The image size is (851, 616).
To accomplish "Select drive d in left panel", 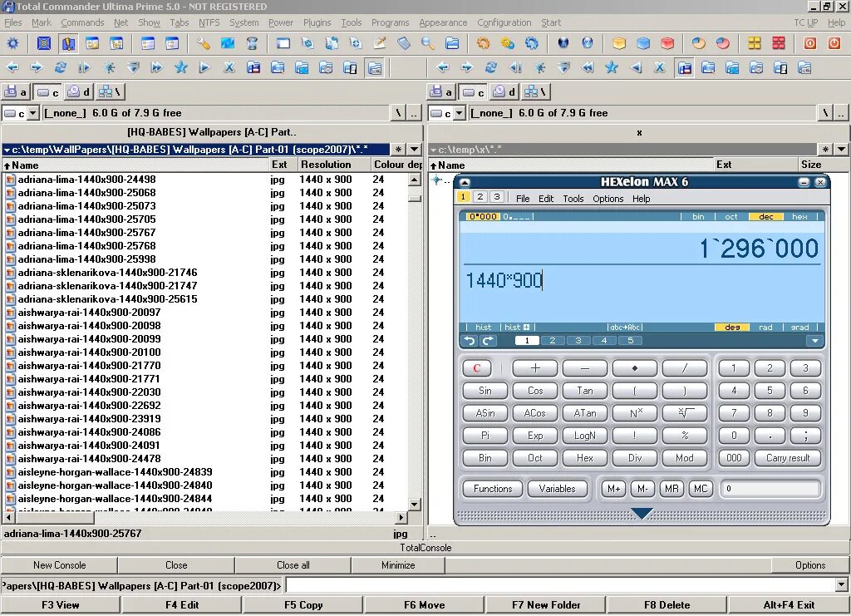I will click(x=79, y=91).
